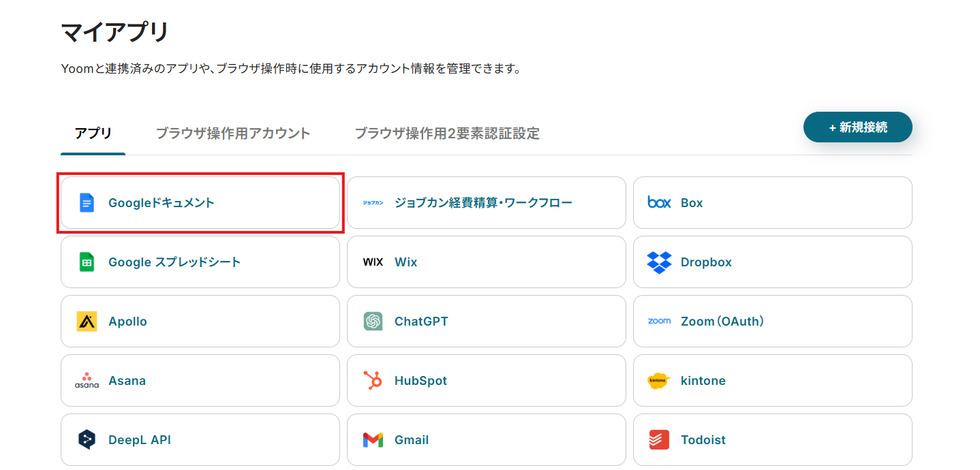Image resolution: width=980 pixels, height=470 pixels.
Task: Click the Jobcan logo icon
Action: [x=373, y=203]
